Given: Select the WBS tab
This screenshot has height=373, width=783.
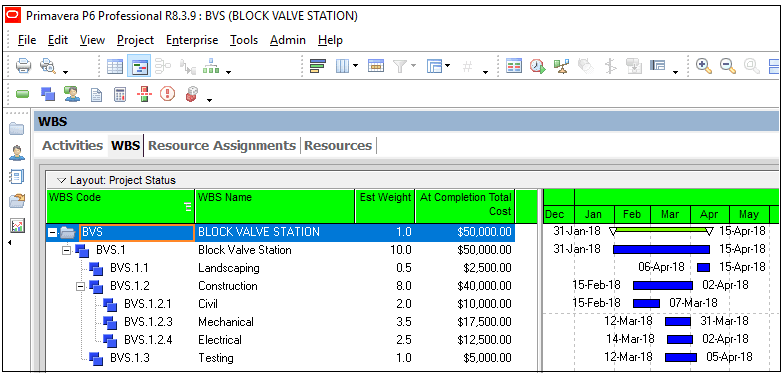Looking at the screenshot, I should [x=125, y=145].
